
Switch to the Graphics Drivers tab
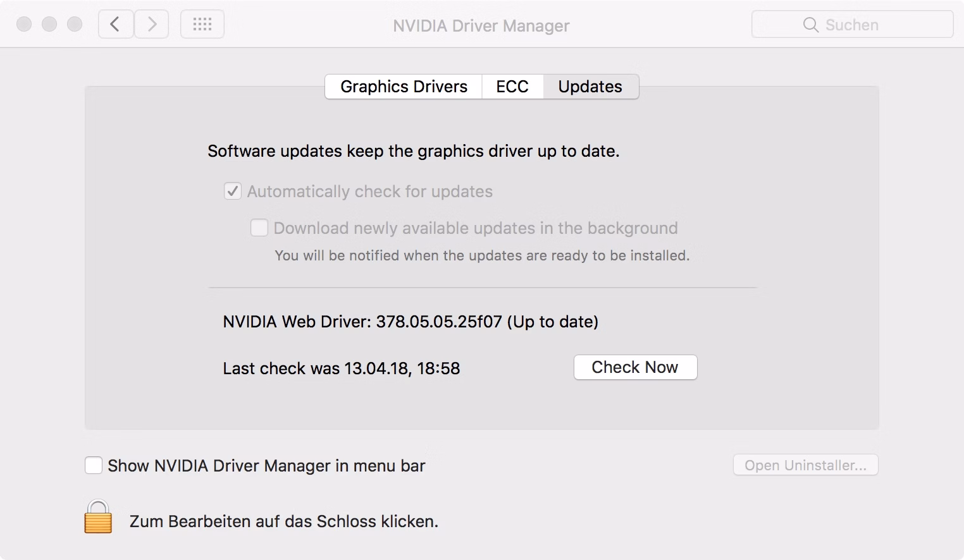(x=404, y=87)
